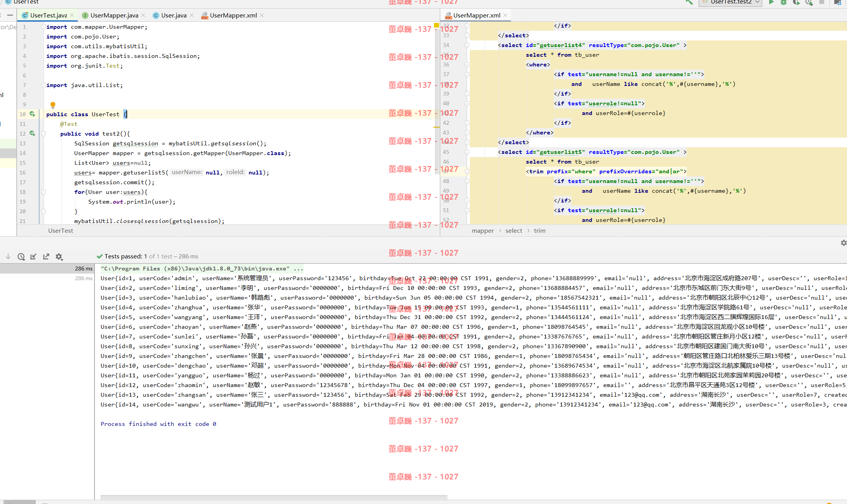Run class UserTest from line 10 gutter

click(32, 114)
